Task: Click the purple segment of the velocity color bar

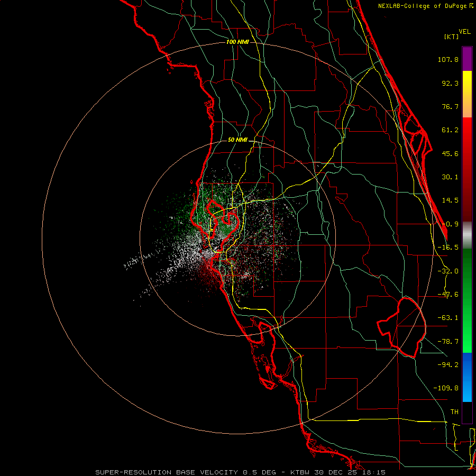Action: click(467, 59)
